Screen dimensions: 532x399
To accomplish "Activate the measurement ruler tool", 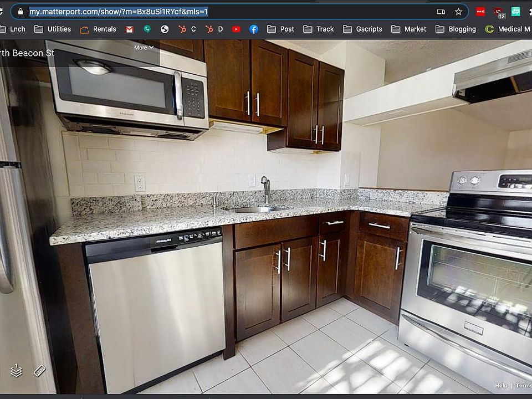I will pos(40,371).
